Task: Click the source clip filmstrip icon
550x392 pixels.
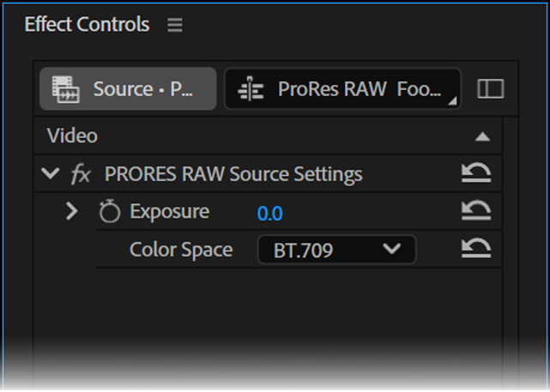Action: (x=66, y=89)
